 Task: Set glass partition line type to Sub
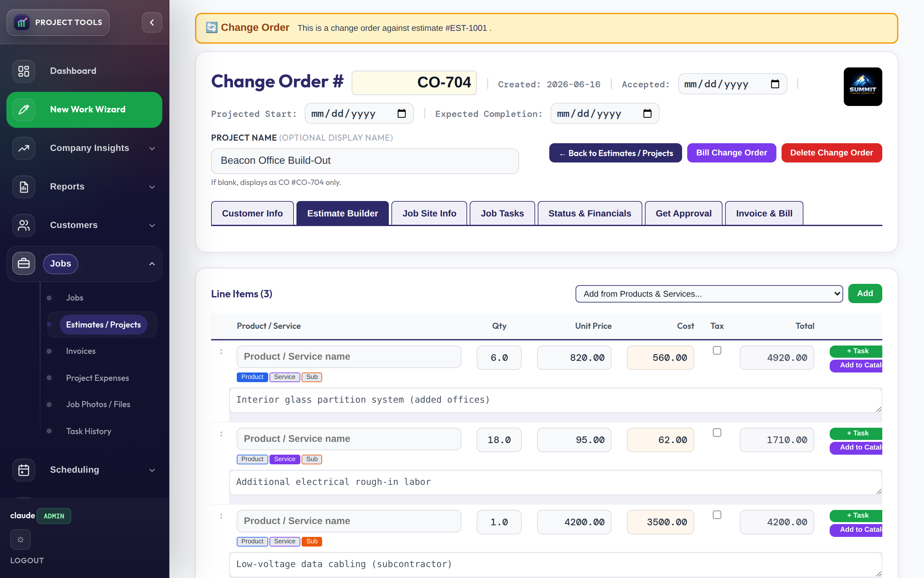coord(312,377)
